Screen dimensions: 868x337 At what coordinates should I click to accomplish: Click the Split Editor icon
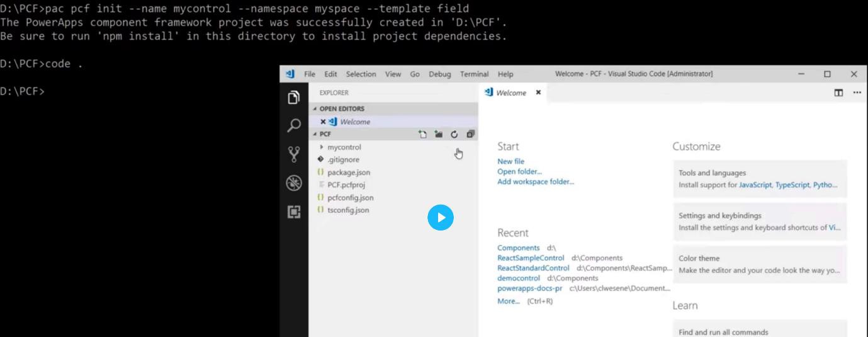pos(838,93)
